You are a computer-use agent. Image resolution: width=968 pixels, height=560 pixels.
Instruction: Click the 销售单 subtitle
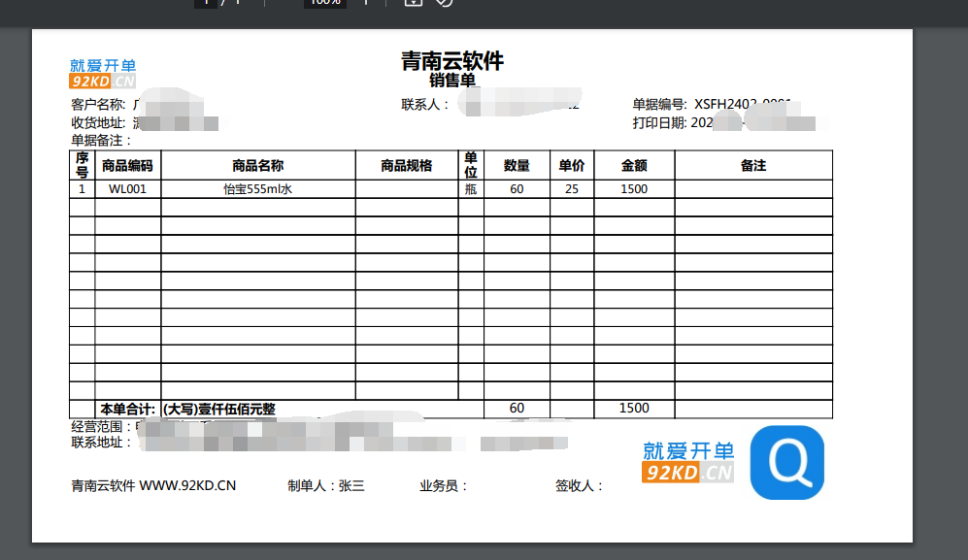pyautogui.click(x=452, y=81)
